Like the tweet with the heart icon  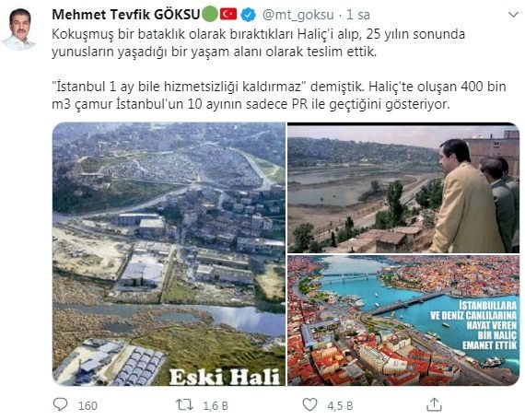[309, 404]
